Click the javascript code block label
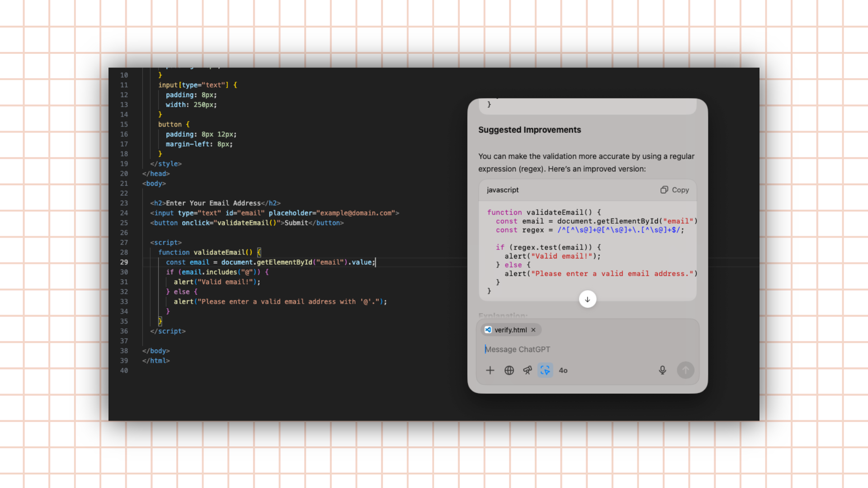The width and height of the screenshot is (868, 488). pyautogui.click(x=503, y=190)
